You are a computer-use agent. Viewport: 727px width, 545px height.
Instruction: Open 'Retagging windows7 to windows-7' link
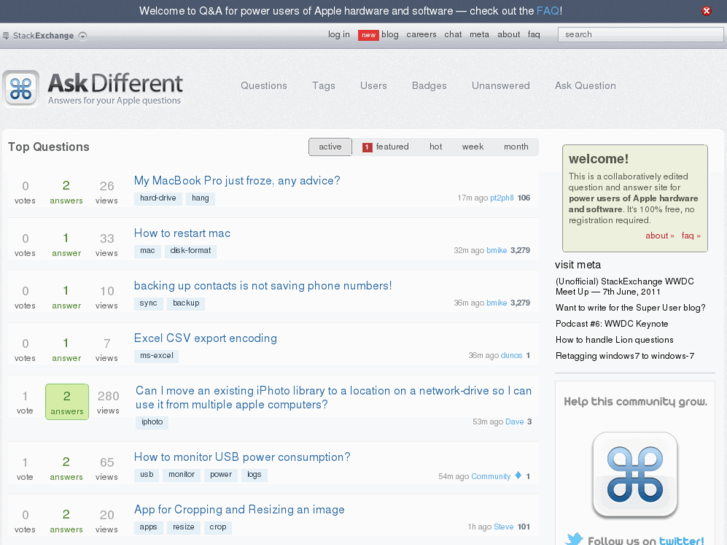point(625,356)
